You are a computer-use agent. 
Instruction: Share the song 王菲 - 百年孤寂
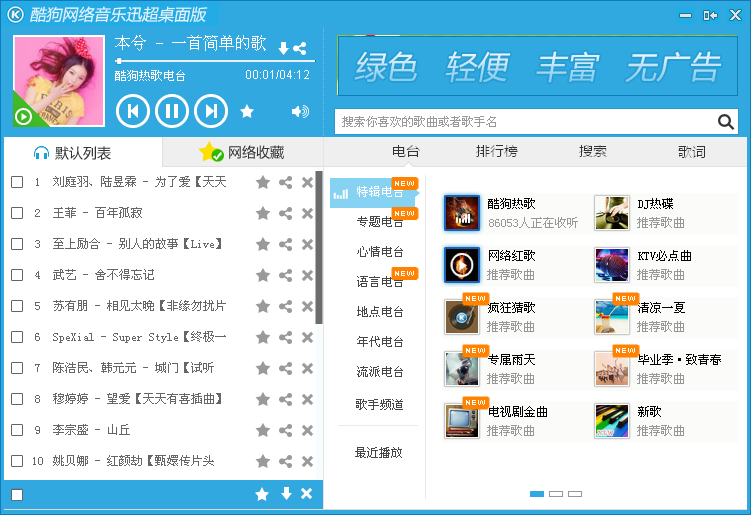pos(285,213)
